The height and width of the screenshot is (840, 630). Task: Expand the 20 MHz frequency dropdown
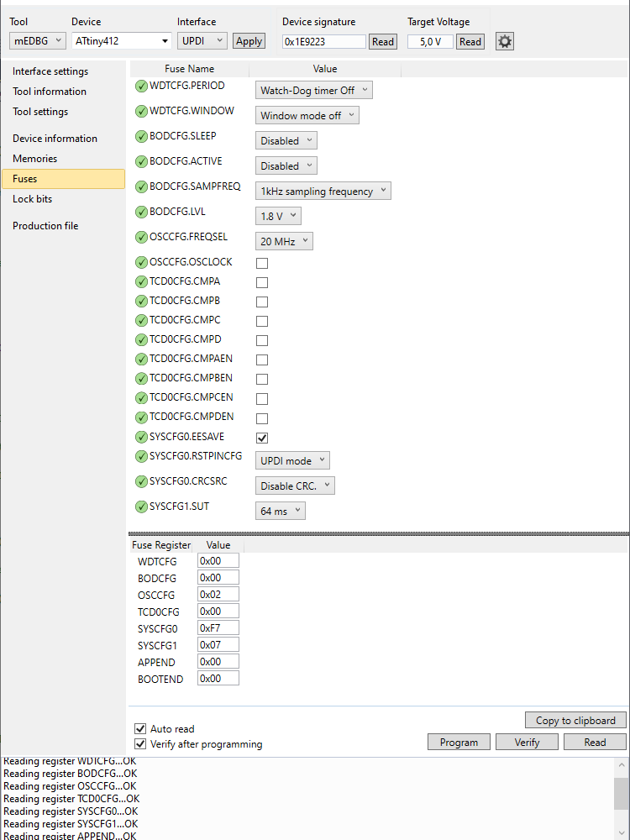[x=284, y=242]
